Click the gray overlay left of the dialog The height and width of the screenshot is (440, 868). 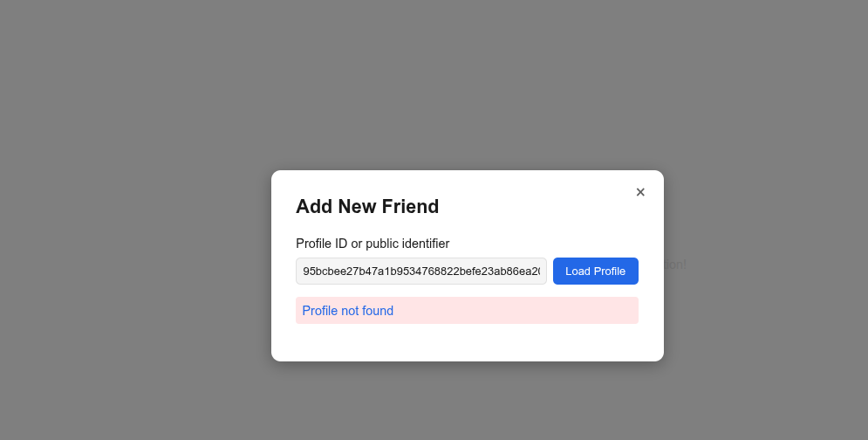click(135, 266)
